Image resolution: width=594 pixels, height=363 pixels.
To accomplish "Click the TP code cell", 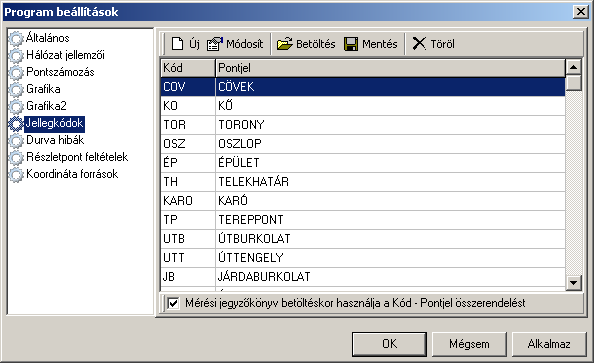I will coord(188,220).
